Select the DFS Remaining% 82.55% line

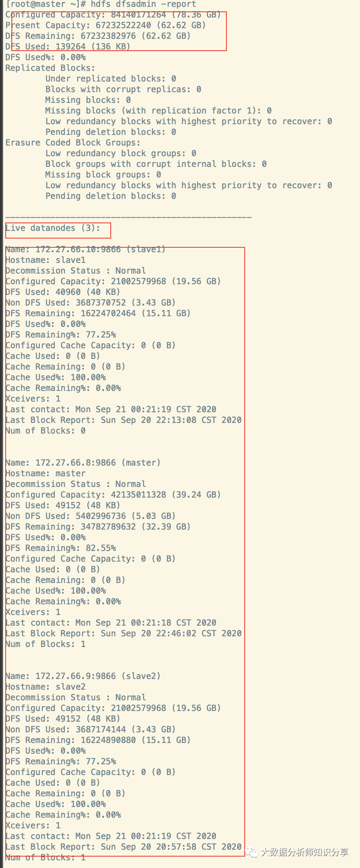(x=61, y=548)
